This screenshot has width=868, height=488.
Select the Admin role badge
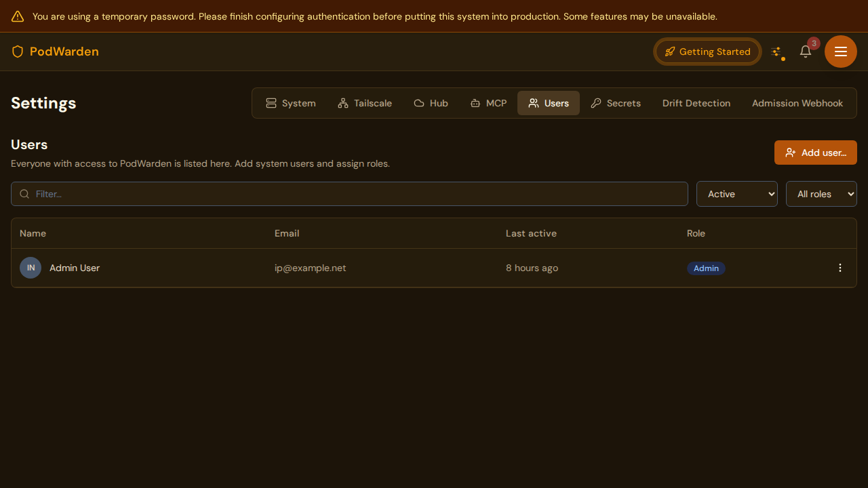[x=706, y=268]
